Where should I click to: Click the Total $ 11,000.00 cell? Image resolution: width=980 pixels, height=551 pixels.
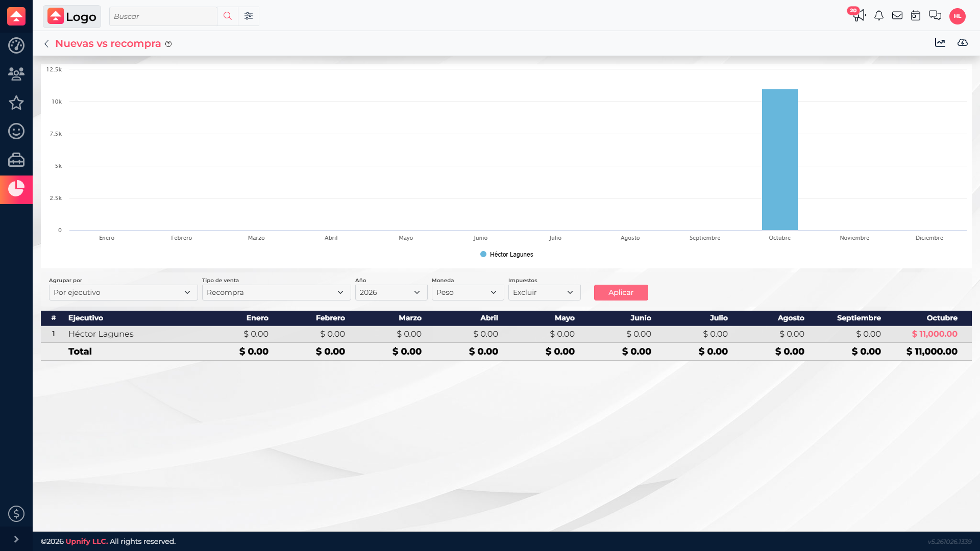click(932, 352)
